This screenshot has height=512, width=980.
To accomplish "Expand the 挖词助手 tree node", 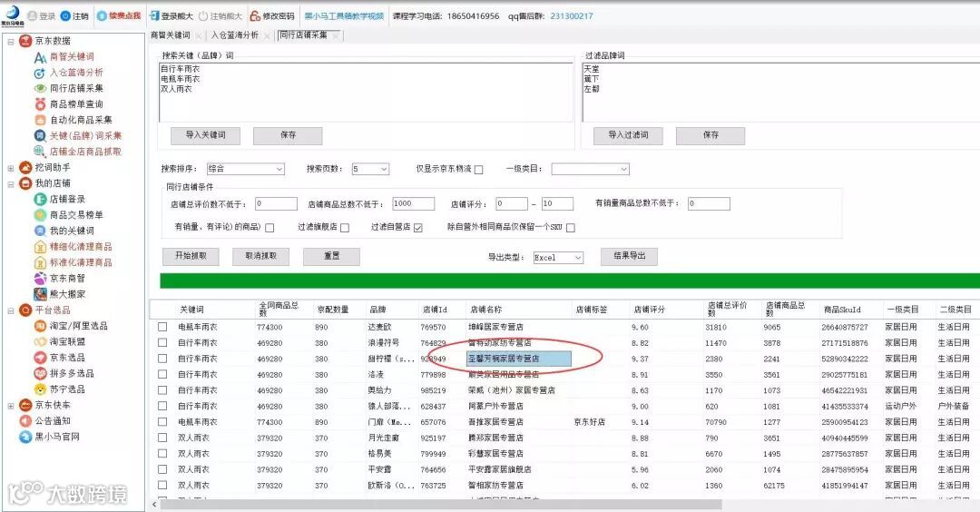I will pyautogui.click(x=11, y=168).
